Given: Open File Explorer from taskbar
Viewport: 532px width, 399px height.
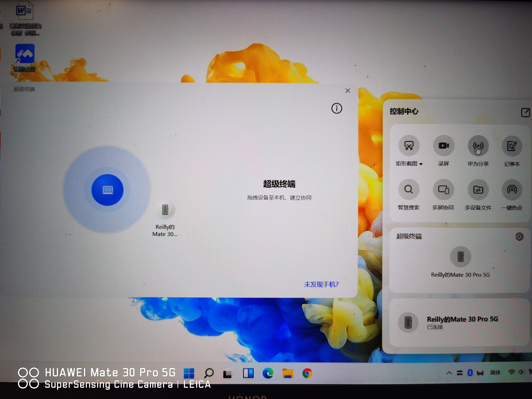Looking at the screenshot, I should (x=288, y=373).
